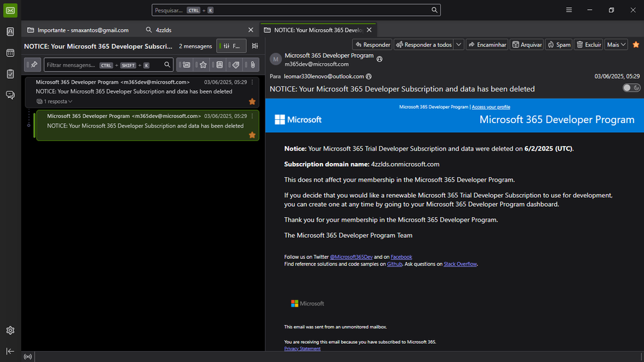
Task: Click the orange star in message header
Action: (636, 44)
